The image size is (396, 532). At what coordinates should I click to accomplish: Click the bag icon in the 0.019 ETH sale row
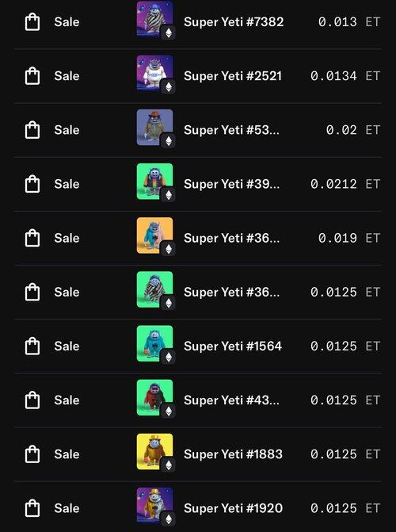(x=32, y=238)
